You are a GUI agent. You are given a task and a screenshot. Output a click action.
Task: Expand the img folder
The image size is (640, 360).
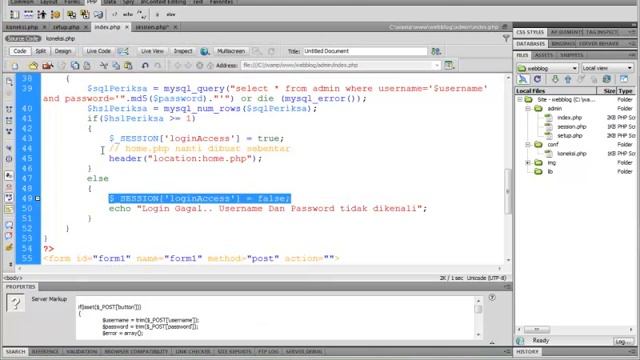click(x=528, y=162)
